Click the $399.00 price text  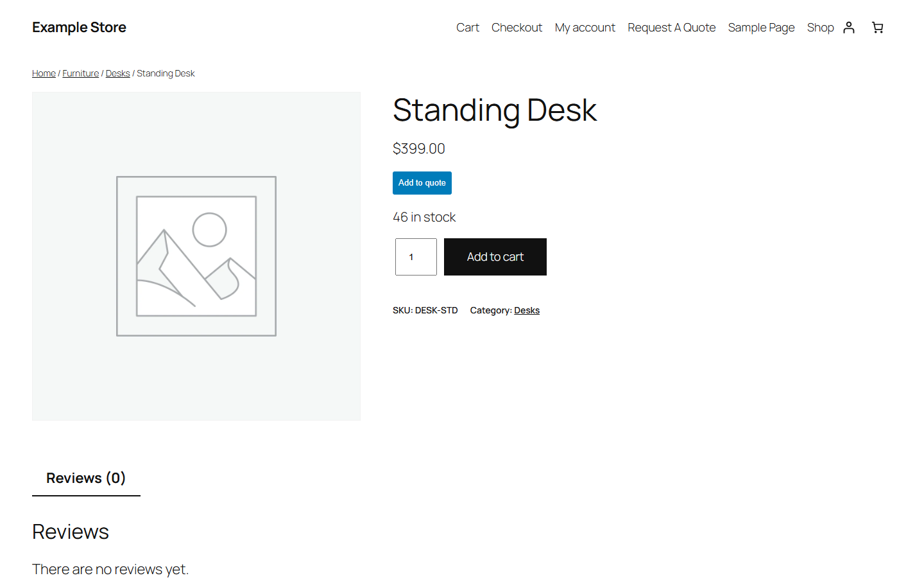pyautogui.click(x=419, y=148)
